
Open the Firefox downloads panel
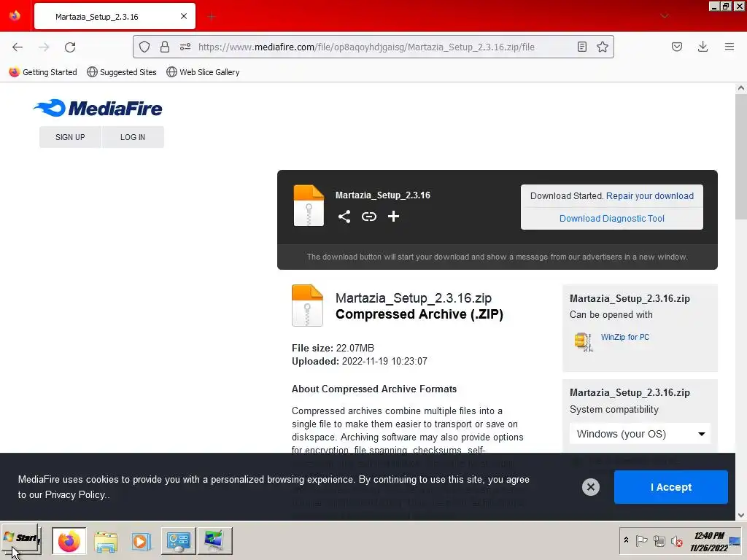pyautogui.click(x=703, y=47)
